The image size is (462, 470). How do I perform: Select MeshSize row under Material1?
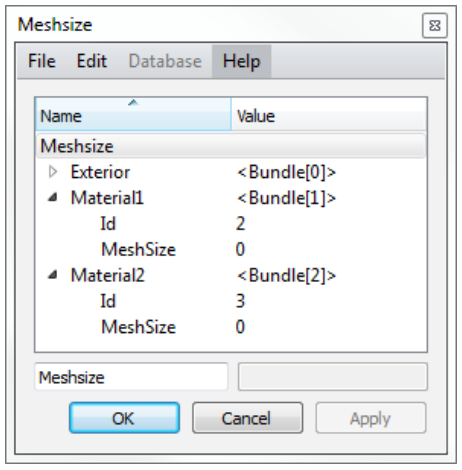(231, 249)
